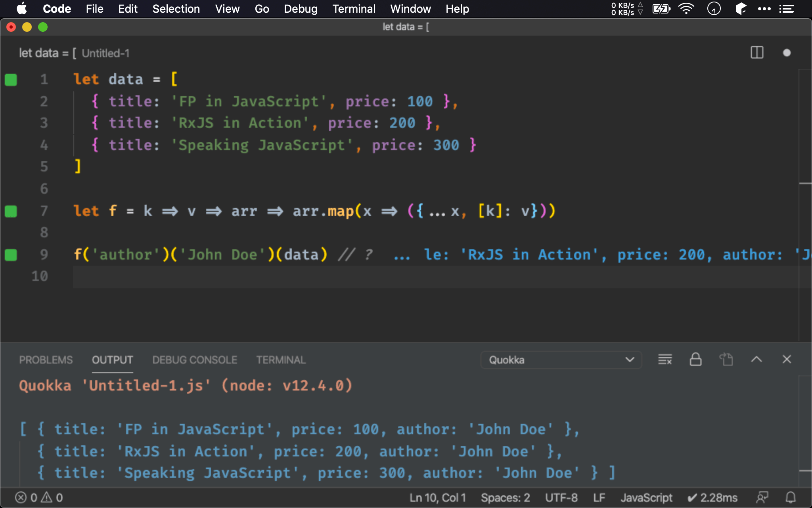Open the Window menu

click(410, 8)
